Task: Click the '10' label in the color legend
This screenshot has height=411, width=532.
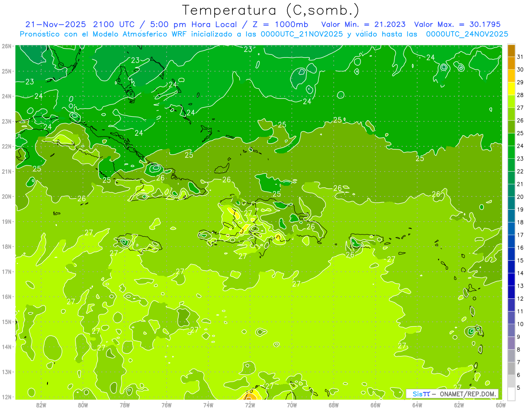Action: click(520, 324)
